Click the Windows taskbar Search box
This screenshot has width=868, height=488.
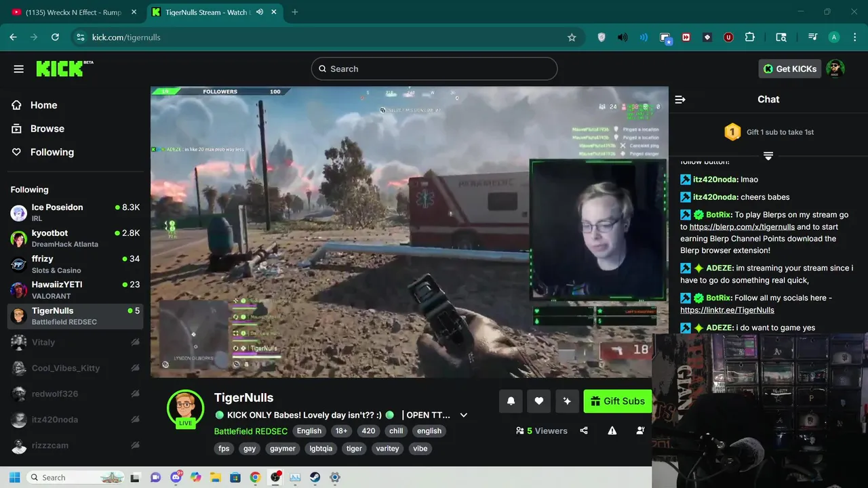pos(76,477)
